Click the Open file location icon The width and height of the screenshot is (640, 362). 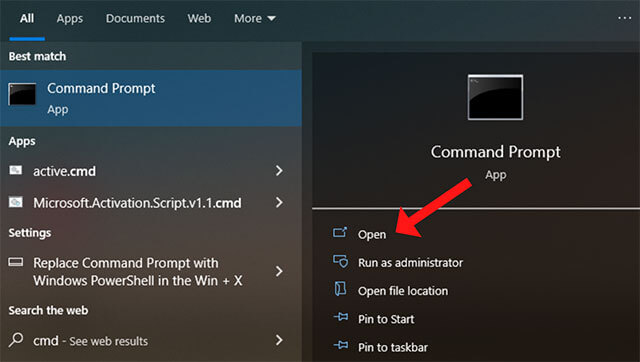point(340,289)
